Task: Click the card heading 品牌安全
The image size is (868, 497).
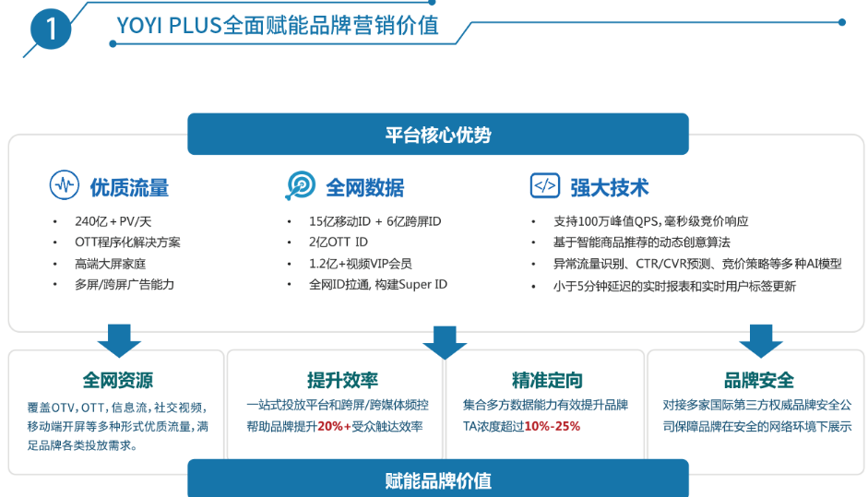Action: (758, 380)
